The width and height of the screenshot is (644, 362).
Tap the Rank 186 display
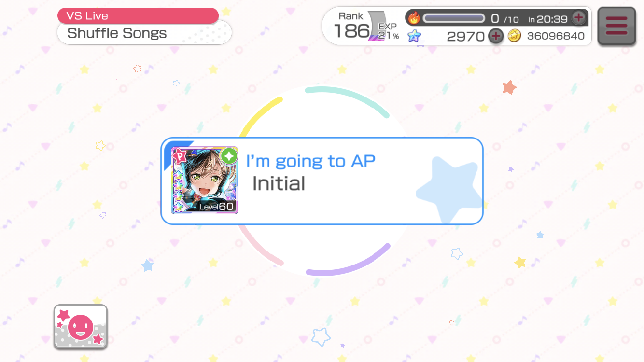[351, 26]
